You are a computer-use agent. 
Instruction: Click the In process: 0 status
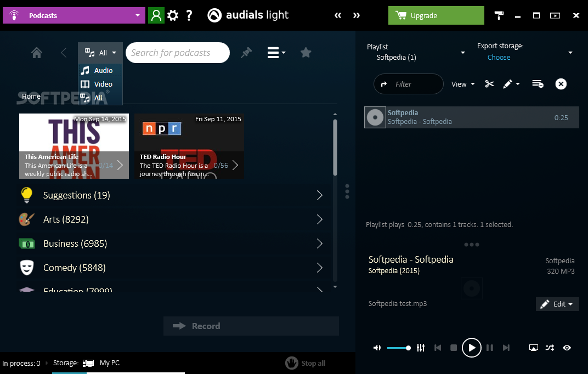click(21, 363)
